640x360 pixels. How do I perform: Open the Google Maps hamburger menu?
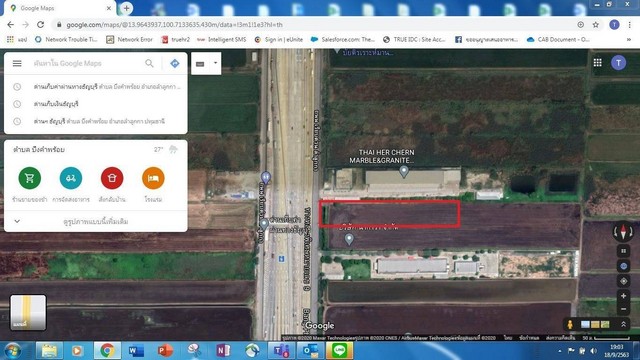(17, 63)
